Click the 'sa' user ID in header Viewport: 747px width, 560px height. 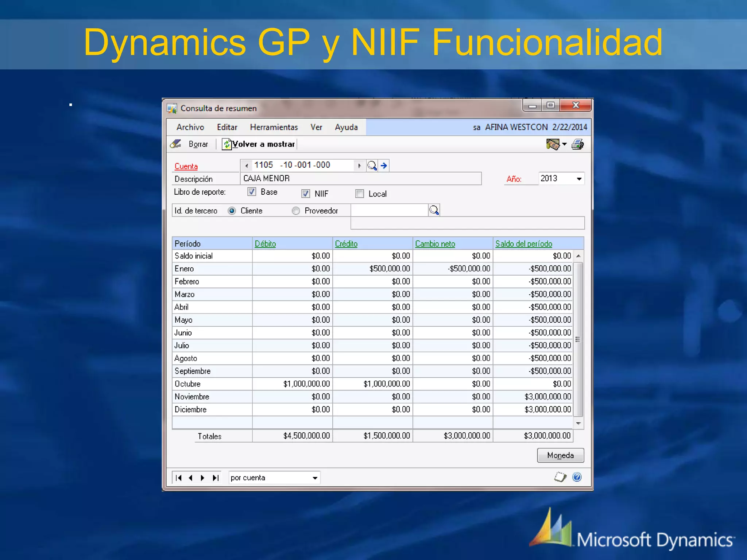[x=476, y=128]
